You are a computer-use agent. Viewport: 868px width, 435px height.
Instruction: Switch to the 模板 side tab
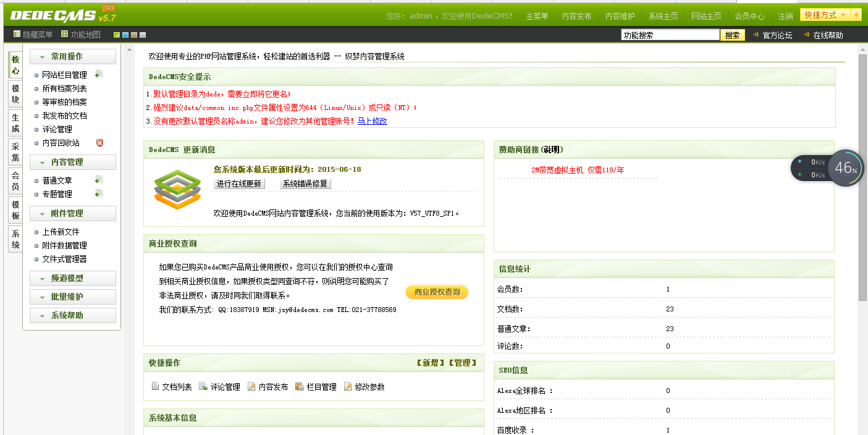tap(15, 210)
